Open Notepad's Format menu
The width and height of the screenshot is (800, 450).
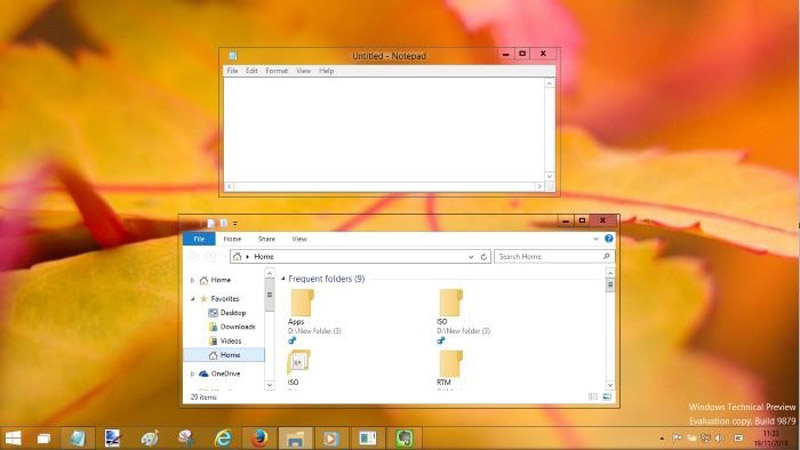[277, 71]
